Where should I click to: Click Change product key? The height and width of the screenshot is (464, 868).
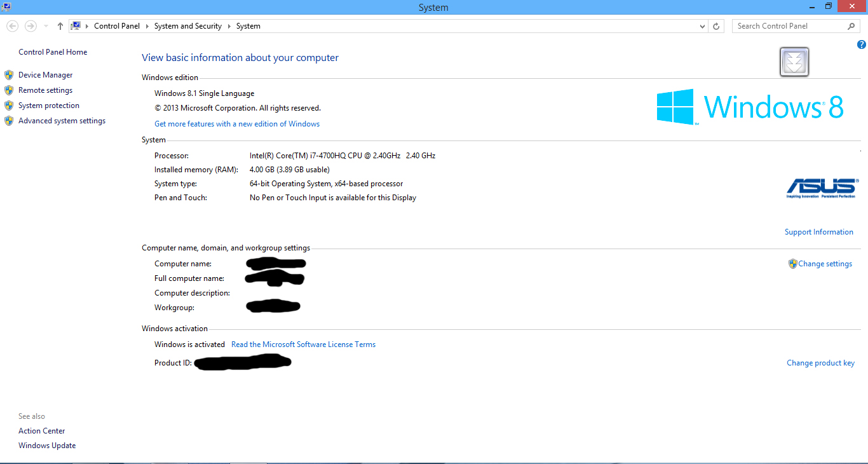click(821, 363)
